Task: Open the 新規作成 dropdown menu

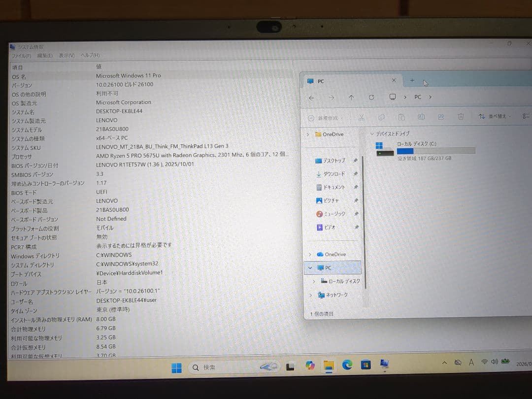Action: [x=326, y=117]
